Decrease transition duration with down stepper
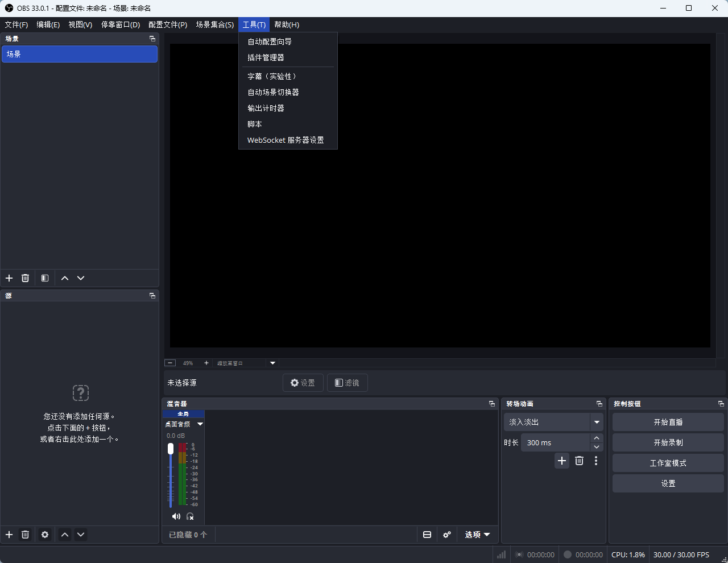 click(596, 447)
